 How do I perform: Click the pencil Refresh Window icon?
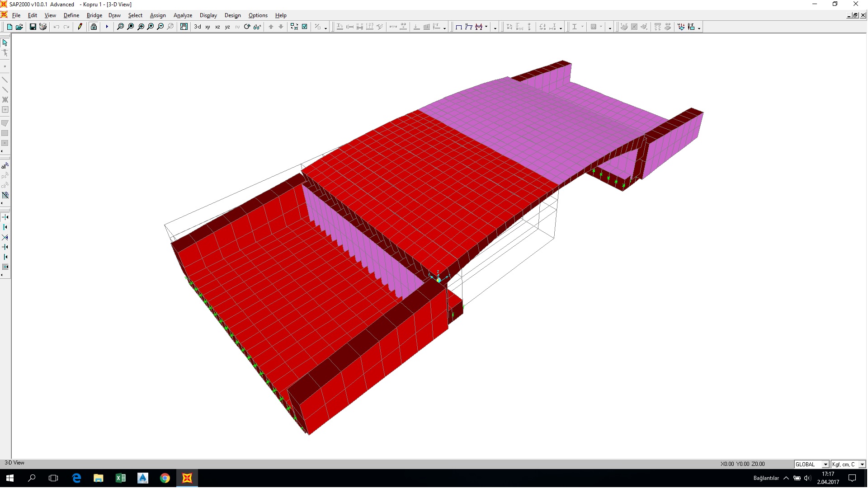point(80,27)
